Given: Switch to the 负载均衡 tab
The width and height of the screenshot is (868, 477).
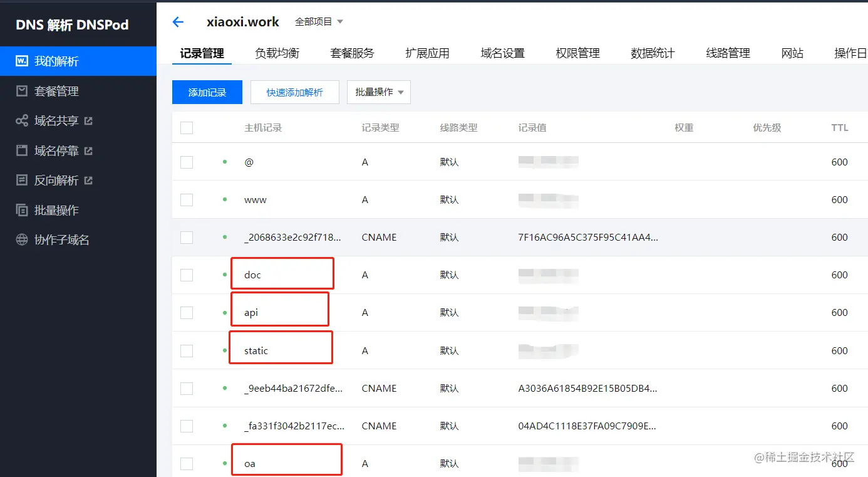Looking at the screenshot, I should [277, 53].
